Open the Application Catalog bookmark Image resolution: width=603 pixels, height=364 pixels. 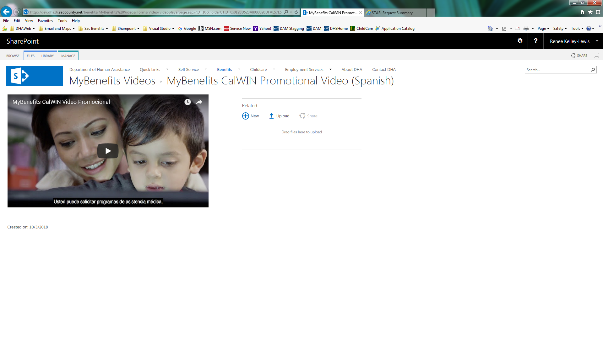(x=395, y=29)
